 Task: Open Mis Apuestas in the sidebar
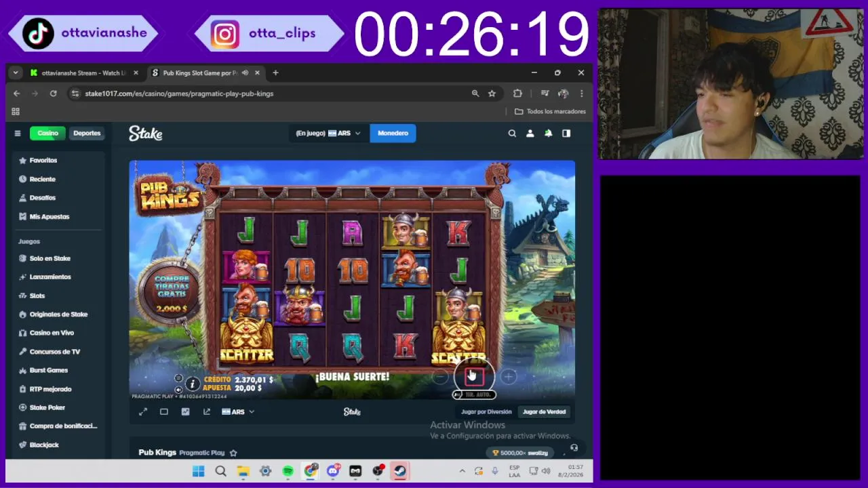coord(58,217)
